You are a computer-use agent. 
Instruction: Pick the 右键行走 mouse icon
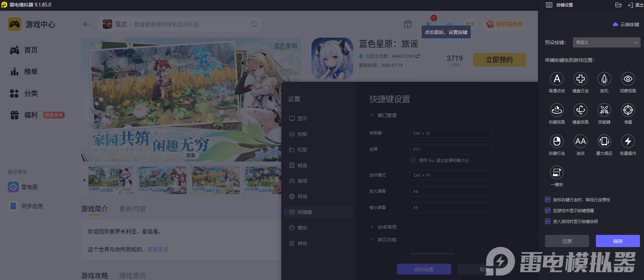(557, 141)
